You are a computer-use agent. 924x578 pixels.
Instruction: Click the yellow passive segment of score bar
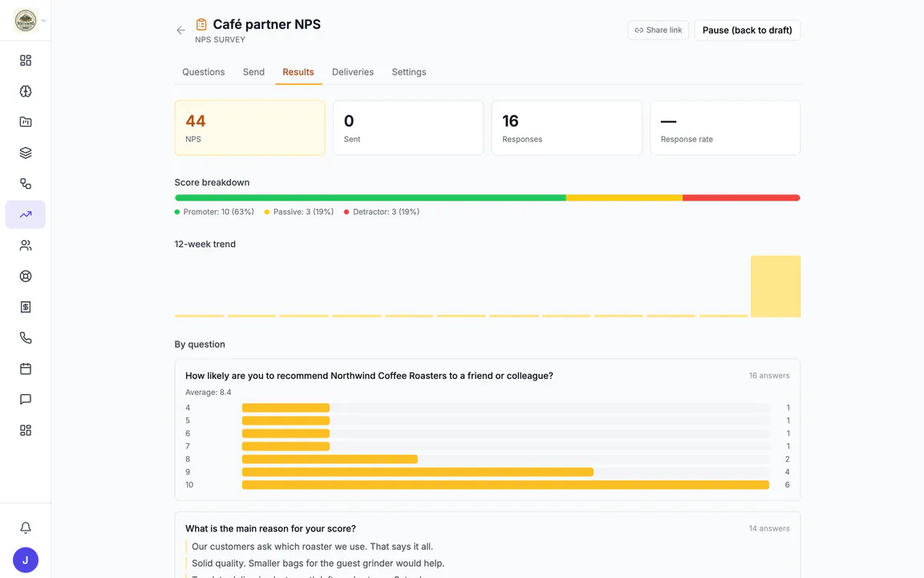[625, 198]
